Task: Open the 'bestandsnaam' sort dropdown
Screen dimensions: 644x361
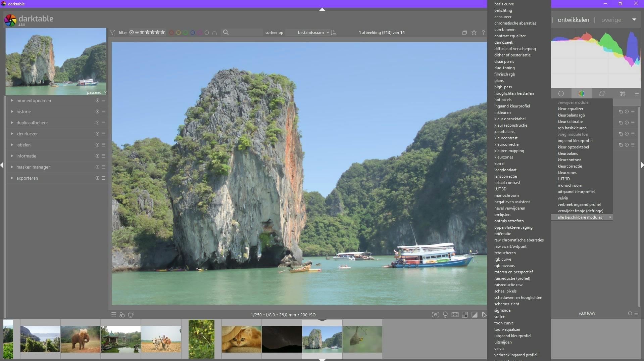Action: pyautogui.click(x=313, y=33)
